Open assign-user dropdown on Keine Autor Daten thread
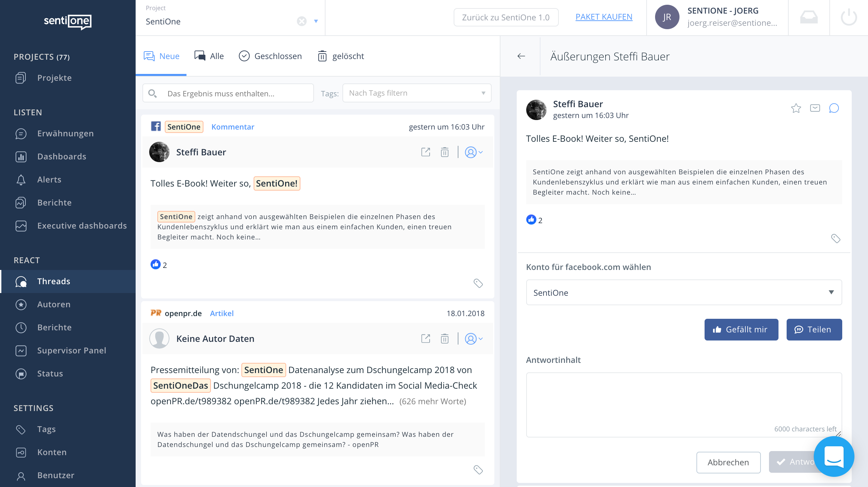 point(474,339)
